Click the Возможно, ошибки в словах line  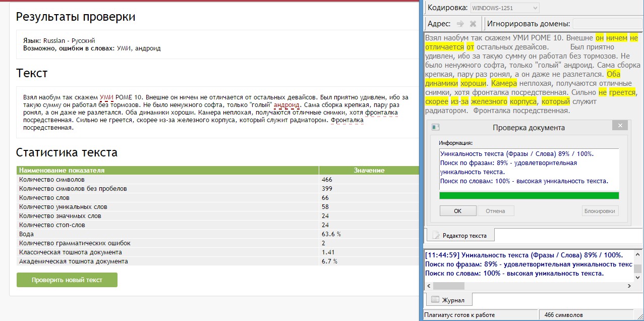92,48
